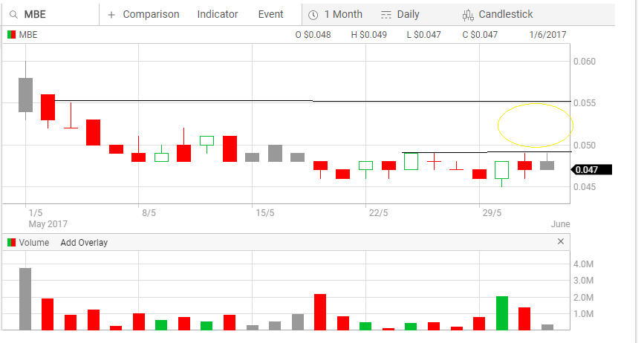The image size is (644, 343).
Task: Click the plus icon beside Comparison
Action: (x=111, y=15)
